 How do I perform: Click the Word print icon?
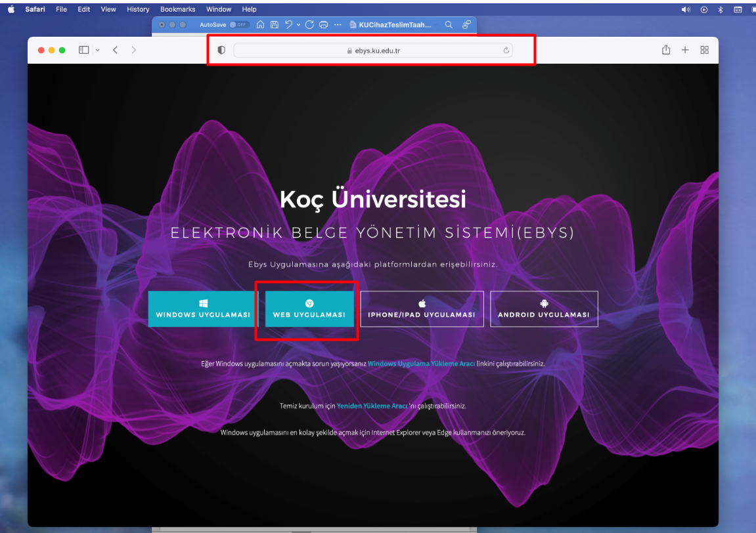pyautogui.click(x=323, y=24)
